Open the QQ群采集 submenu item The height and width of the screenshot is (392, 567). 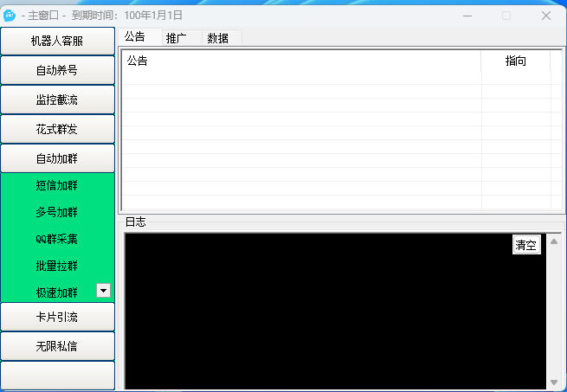pyautogui.click(x=57, y=239)
